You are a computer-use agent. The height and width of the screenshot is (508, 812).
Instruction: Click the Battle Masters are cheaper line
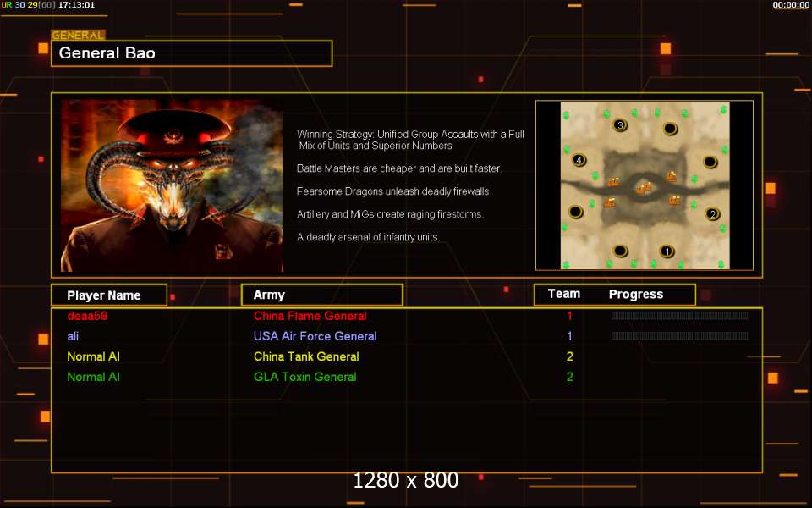coord(399,168)
